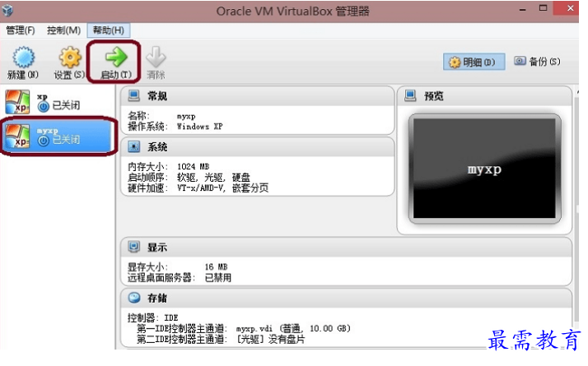
Task: Open the 存储 section header
Action: click(x=346, y=298)
